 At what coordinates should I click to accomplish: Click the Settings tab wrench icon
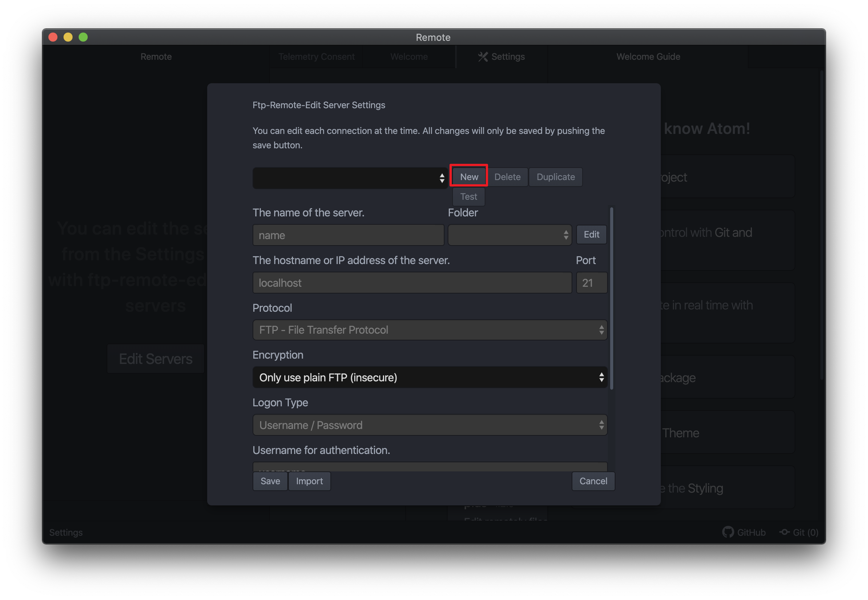tap(482, 57)
